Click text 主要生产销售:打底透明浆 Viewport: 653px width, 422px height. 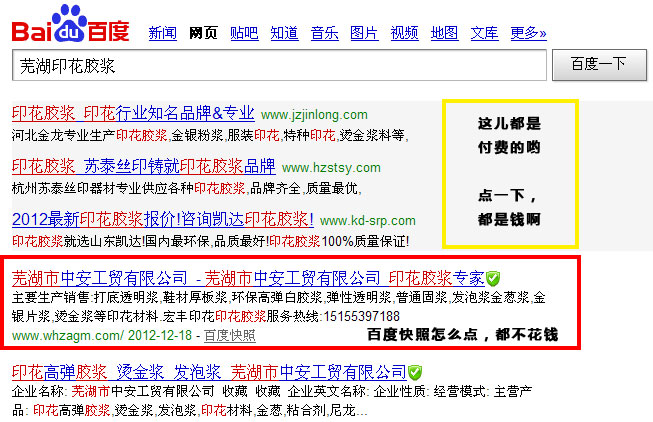[x=85, y=297]
